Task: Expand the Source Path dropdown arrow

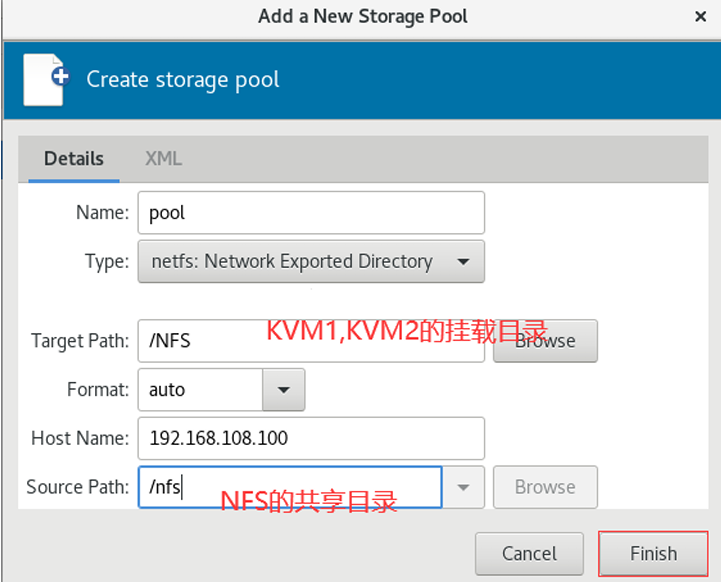Action: pyautogui.click(x=464, y=487)
